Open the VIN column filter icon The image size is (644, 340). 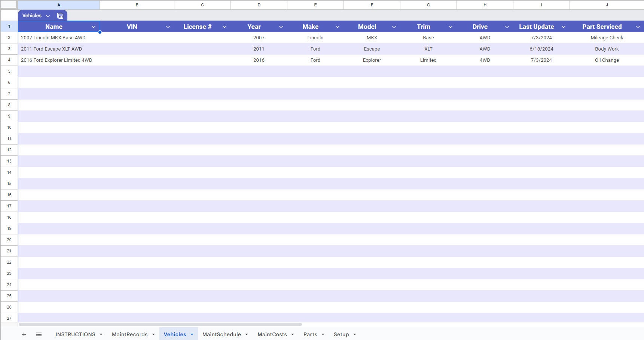pos(168,27)
